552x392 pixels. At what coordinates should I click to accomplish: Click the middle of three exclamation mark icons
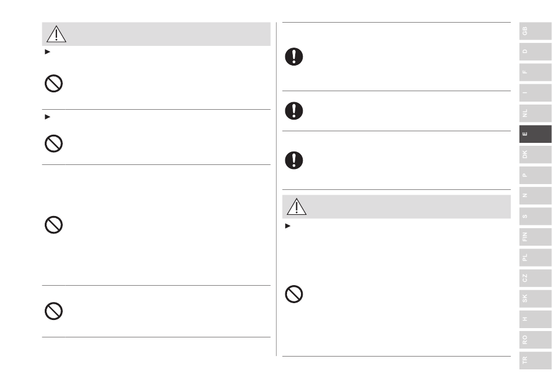[294, 111]
